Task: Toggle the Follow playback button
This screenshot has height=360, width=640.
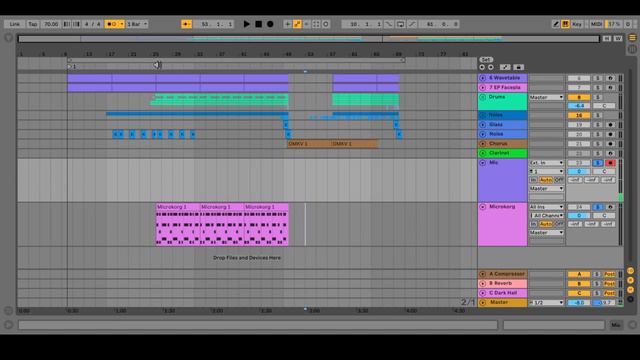Action: click(187, 24)
